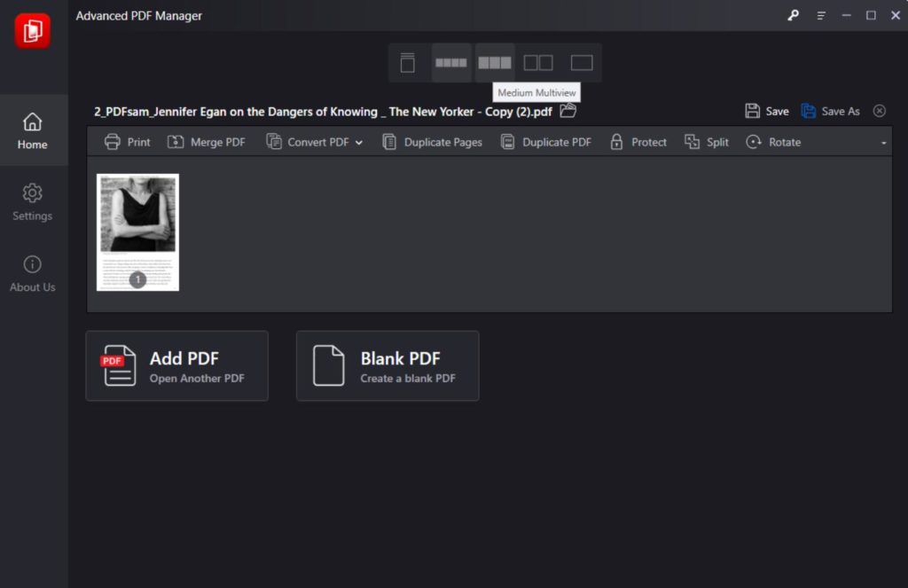
Task: Switch to small multiview layout
Action: click(451, 63)
